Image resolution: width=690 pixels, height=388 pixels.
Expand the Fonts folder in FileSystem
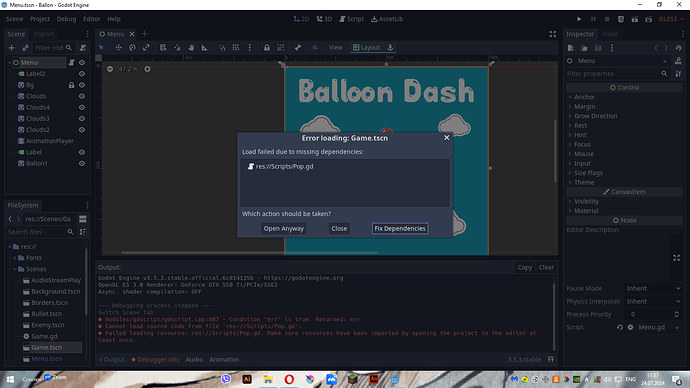click(15, 258)
